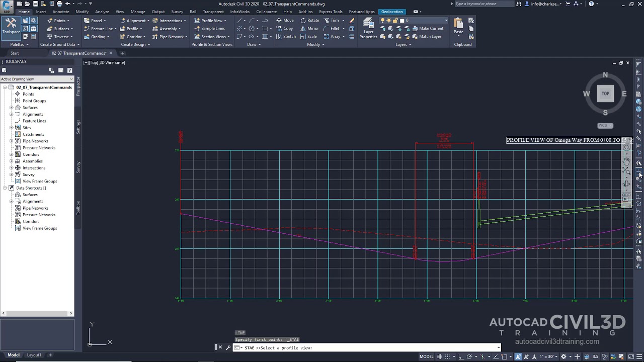Open the Analyze ribbon tab

[102, 12]
